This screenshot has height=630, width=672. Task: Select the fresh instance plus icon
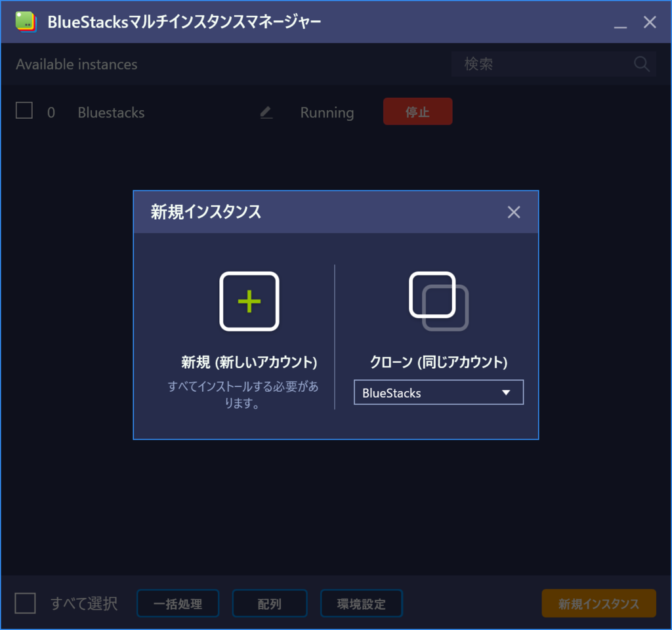pos(249,301)
